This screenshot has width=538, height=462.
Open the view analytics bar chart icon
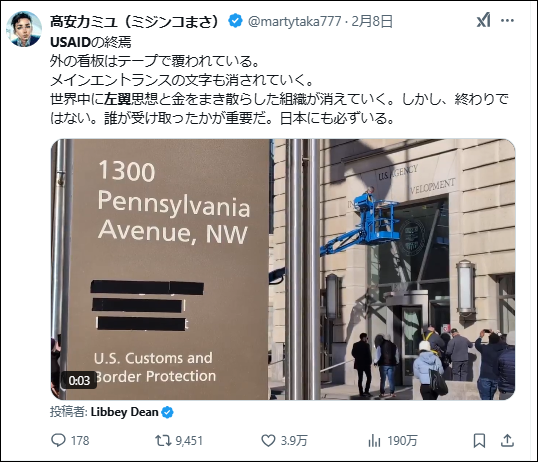pos(374,440)
